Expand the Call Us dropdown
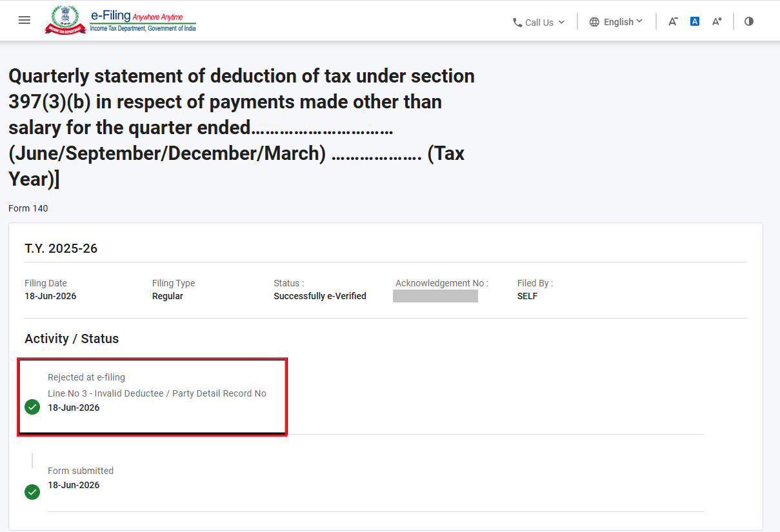Image resolution: width=780 pixels, height=532 pixels. pyautogui.click(x=539, y=22)
